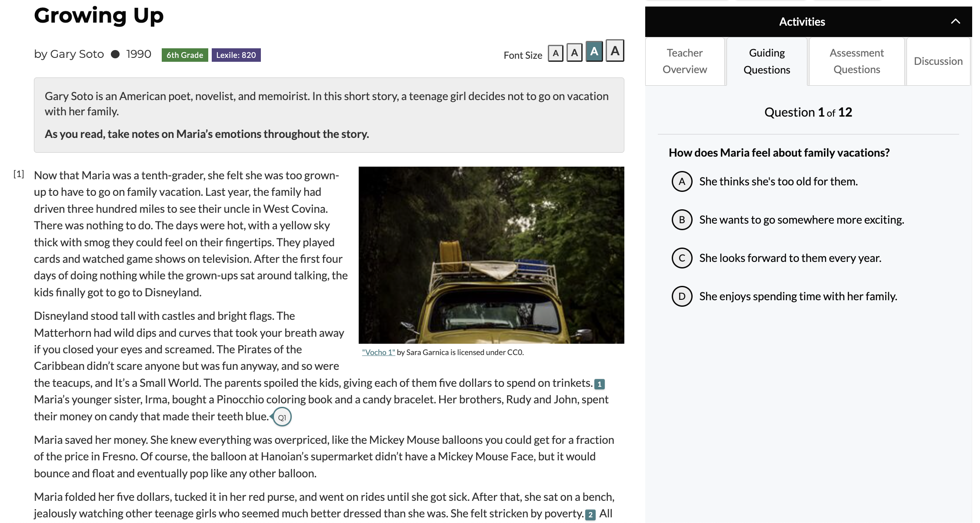Select the highlighted third font size button
The image size is (980, 523).
coord(594,51)
